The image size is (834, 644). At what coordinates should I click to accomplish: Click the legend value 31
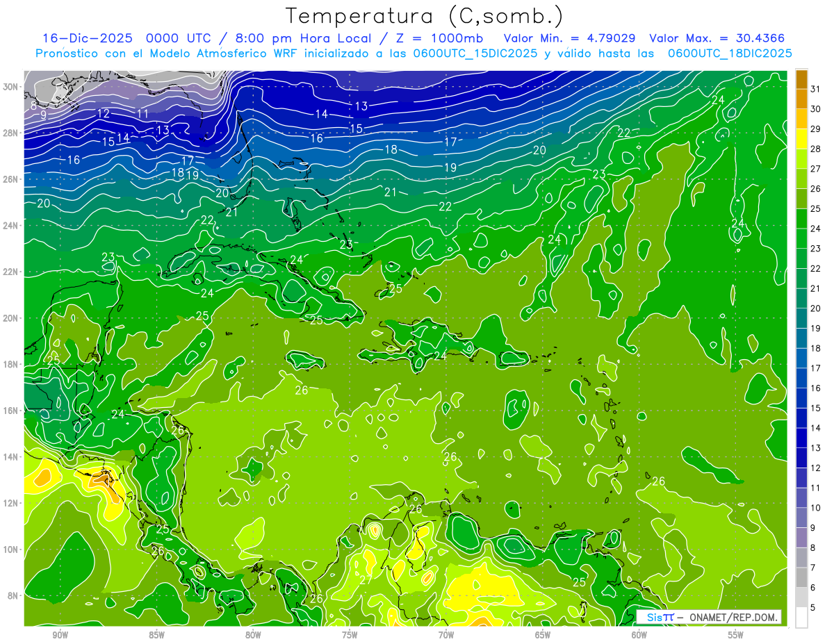[816, 88]
